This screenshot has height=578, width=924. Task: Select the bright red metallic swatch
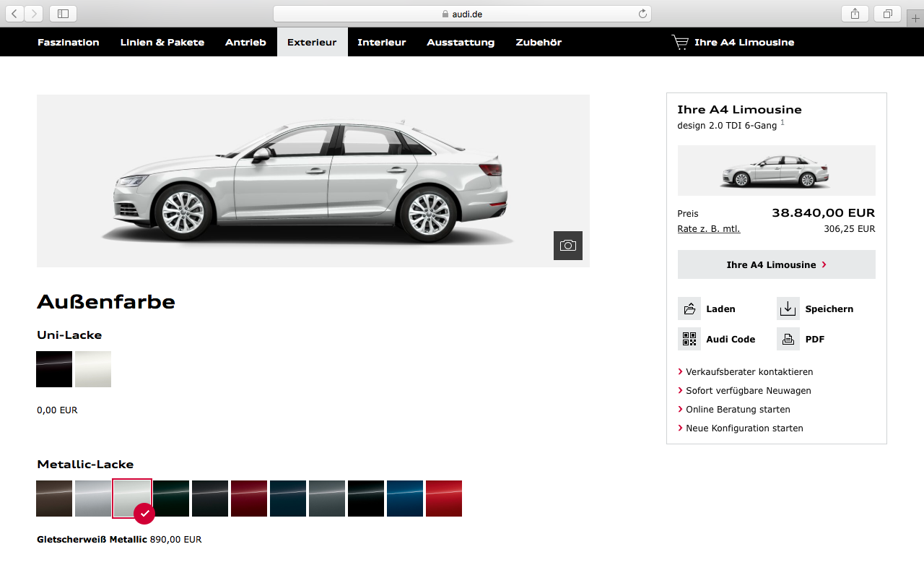pos(444,499)
